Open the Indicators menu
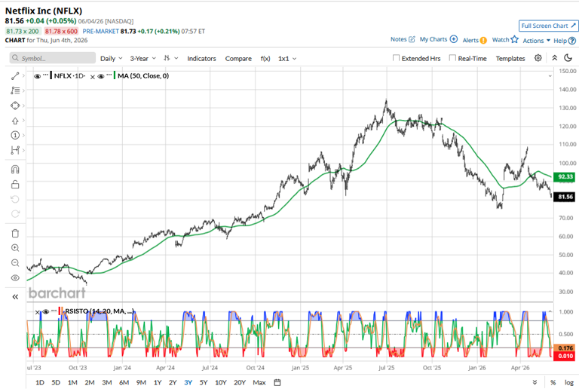Screen dimensions: 579x392 point(201,58)
